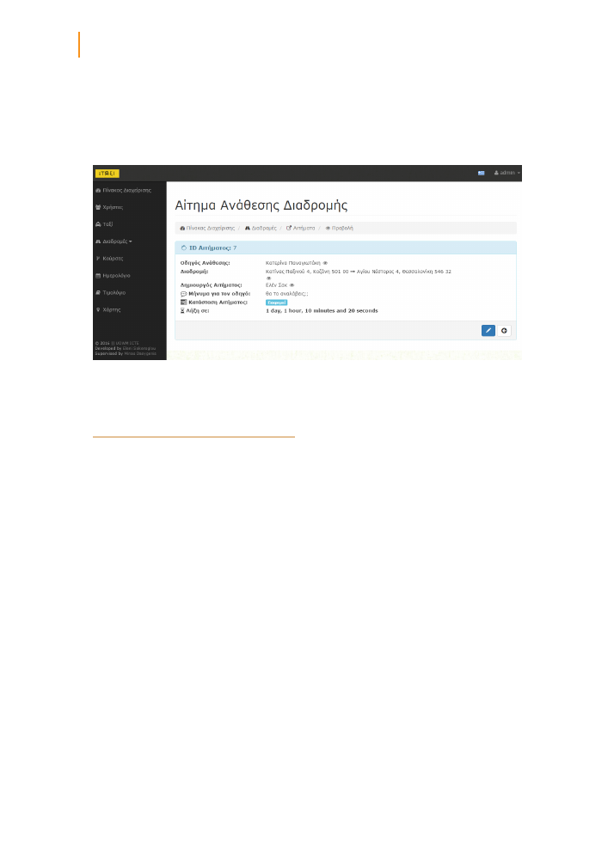
Task: Open the Minas Dasygenis footer link
Action: 140,353
